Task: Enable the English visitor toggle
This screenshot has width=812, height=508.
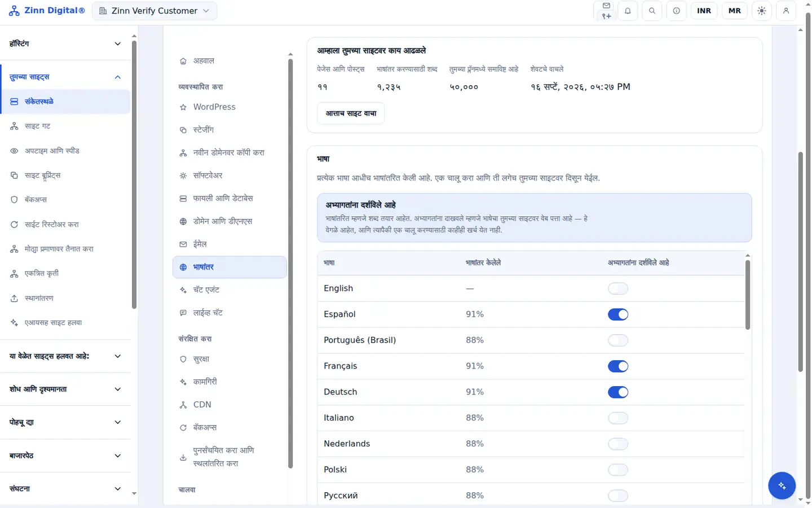Action: coord(618,288)
